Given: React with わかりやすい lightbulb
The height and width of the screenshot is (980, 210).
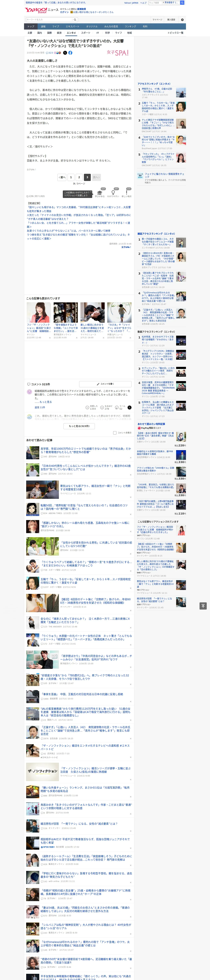Looking at the screenshot, I should coord(113,193).
